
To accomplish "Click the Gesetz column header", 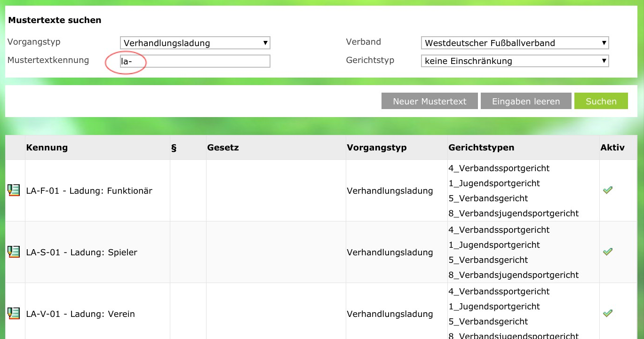I will pos(223,148).
